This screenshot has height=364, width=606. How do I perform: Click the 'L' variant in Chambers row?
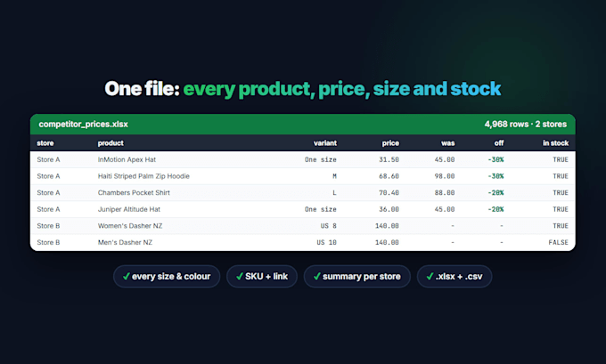tap(335, 193)
